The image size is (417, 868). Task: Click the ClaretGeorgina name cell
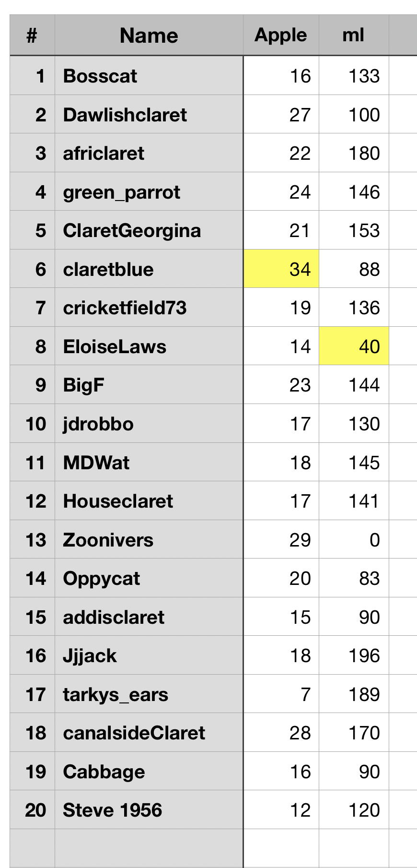149,230
